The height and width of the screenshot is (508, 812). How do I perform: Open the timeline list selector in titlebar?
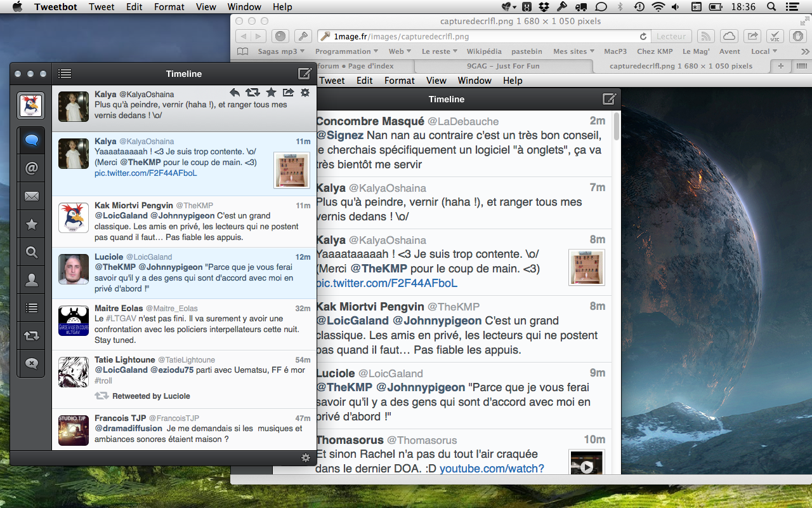point(64,74)
